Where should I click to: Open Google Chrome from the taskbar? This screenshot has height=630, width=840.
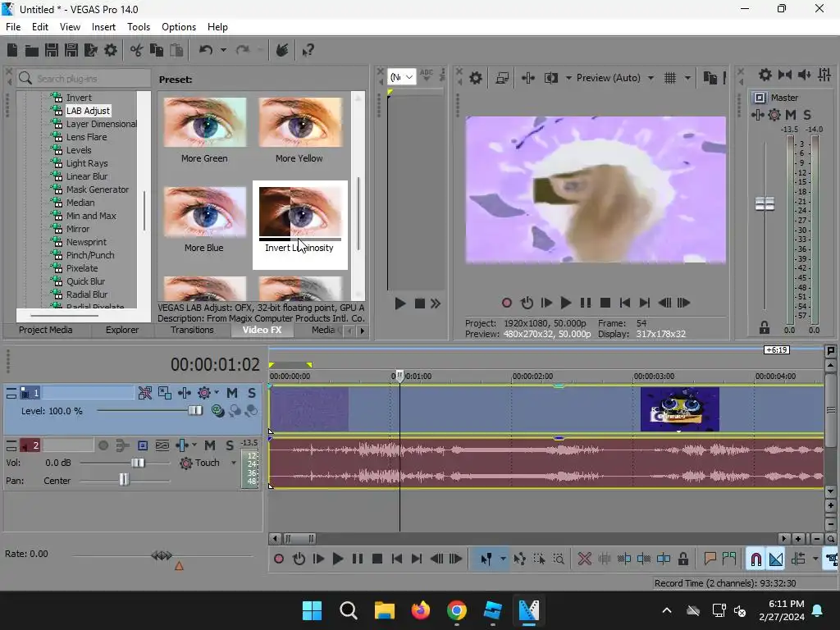click(x=456, y=610)
